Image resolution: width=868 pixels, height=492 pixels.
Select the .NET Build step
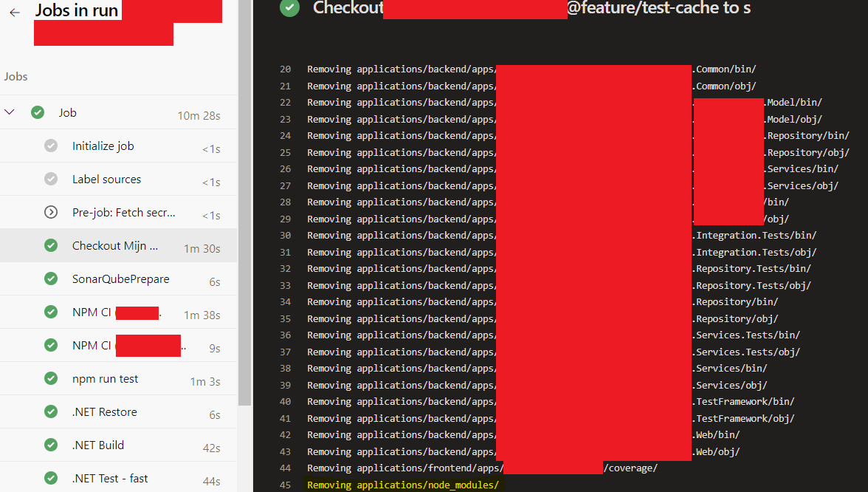click(97, 445)
